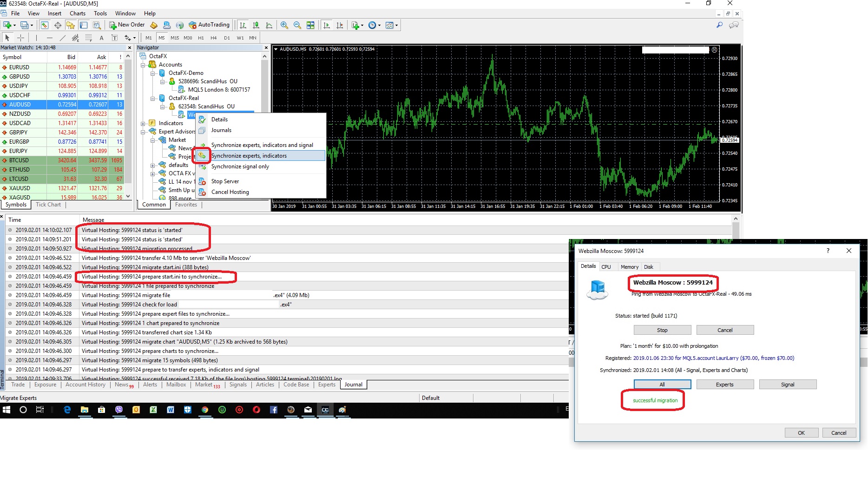Select the text label tool
The width and height of the screenshot is (868, 478).
tap(114, 38)
